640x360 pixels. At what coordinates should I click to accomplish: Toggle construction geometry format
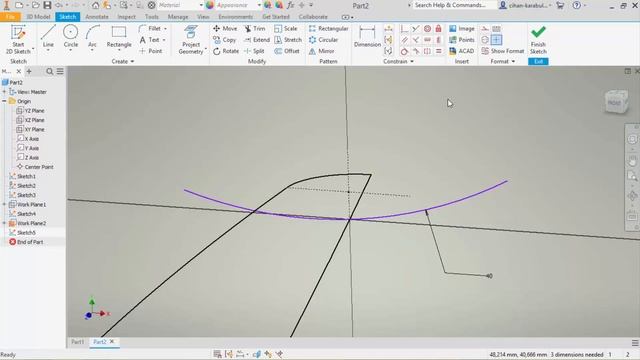click(x=485, y=29)
